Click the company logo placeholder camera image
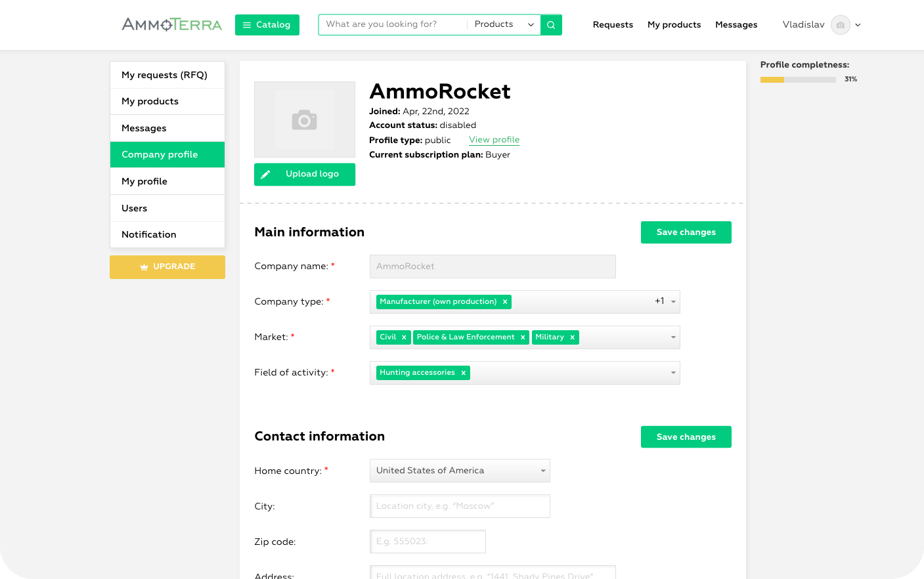The height and width of the screenshot is (579, 924). pyautogui.click(x=305, y=119)
